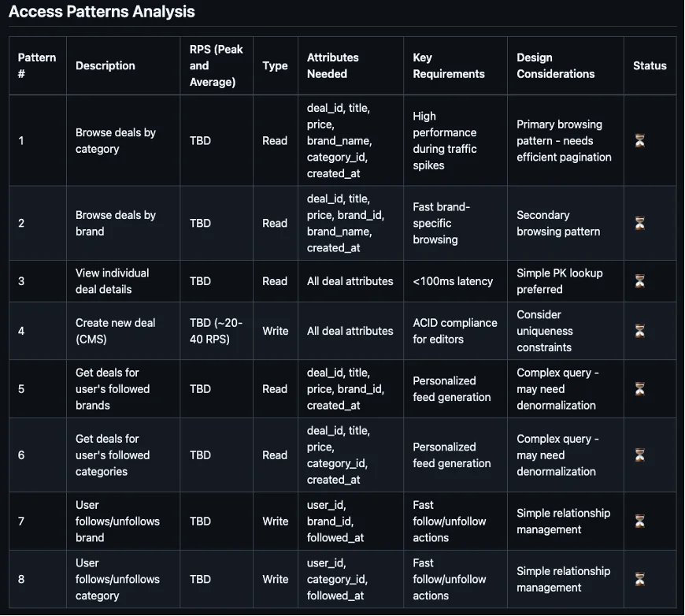The width and height of the screenshot is (685, 616).
Task: Click hourglass status icon for pattern 2
Action: point(639,224)
